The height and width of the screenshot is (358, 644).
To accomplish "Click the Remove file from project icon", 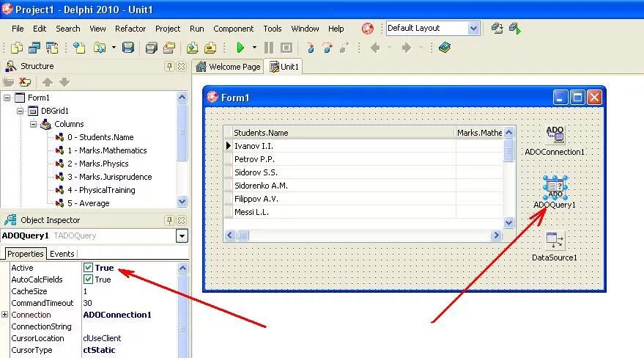I will click(210, 48).
